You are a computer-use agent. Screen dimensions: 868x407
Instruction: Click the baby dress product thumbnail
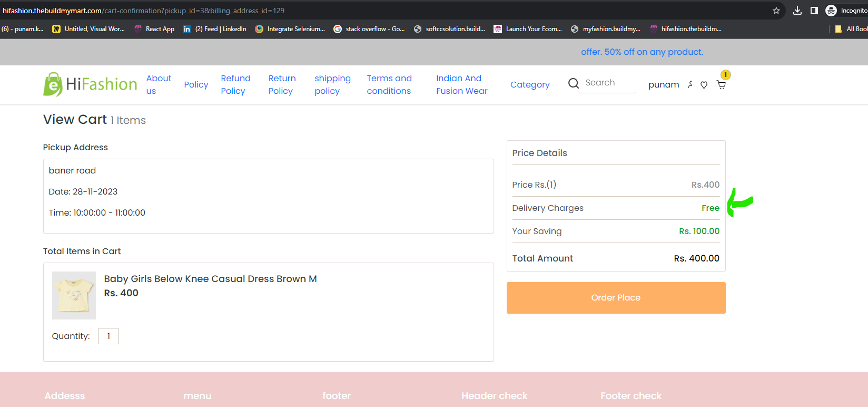coord(74,295)
